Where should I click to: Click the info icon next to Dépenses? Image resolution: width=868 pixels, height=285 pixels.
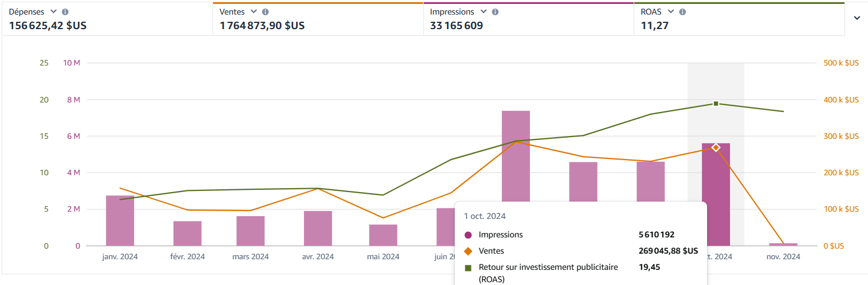pos(65,12)
